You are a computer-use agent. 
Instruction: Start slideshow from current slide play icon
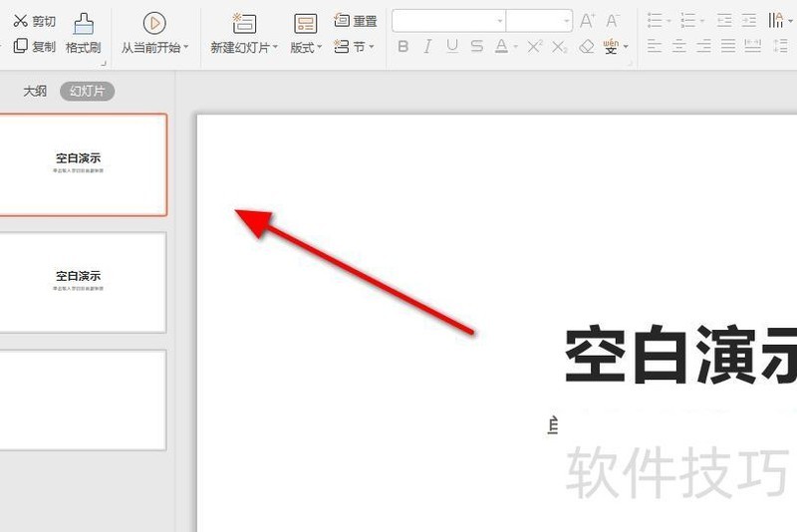point(154,23)
